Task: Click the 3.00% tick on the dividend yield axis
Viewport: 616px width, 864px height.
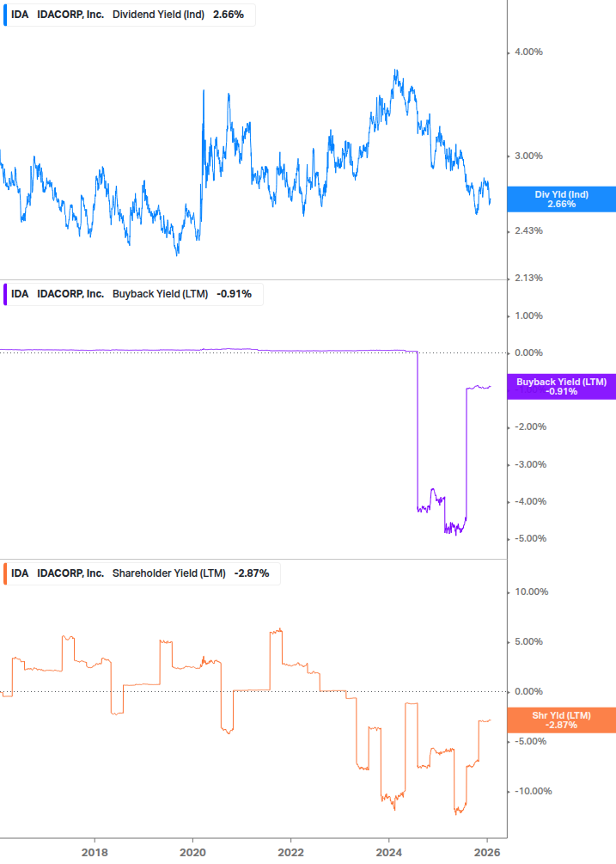Action: pos(528,156)
